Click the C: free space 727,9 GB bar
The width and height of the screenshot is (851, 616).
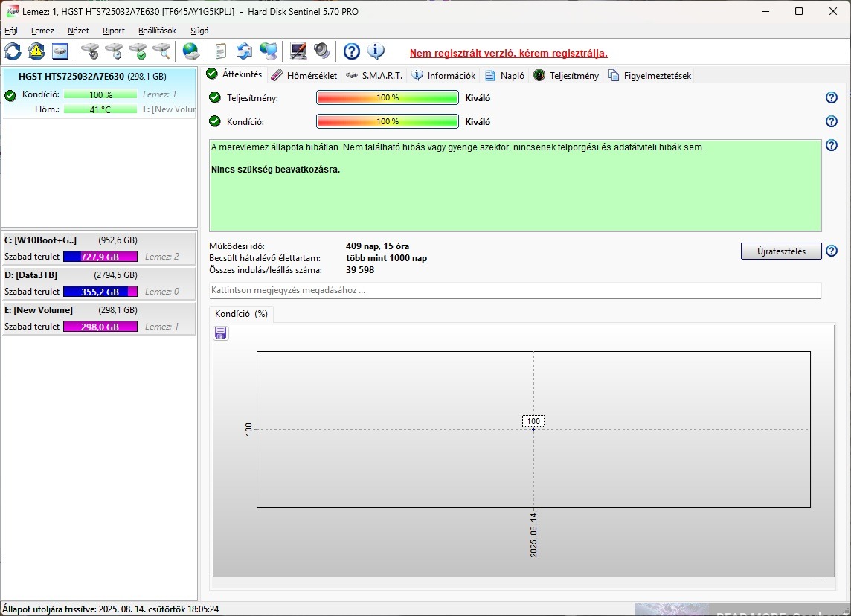100,257
